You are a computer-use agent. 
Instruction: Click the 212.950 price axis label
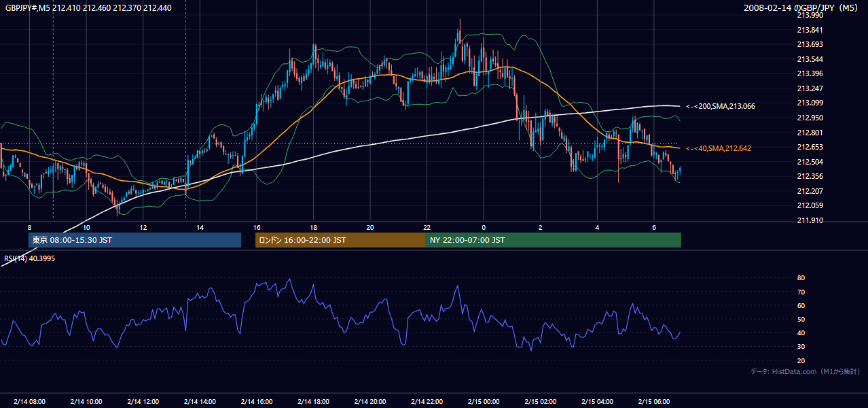tap(810, 118)
